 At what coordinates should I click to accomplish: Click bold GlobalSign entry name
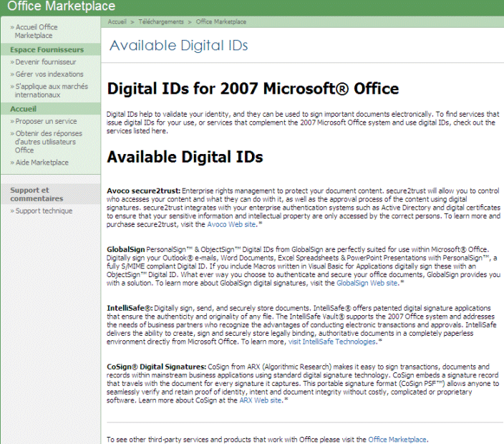(126, 249)
